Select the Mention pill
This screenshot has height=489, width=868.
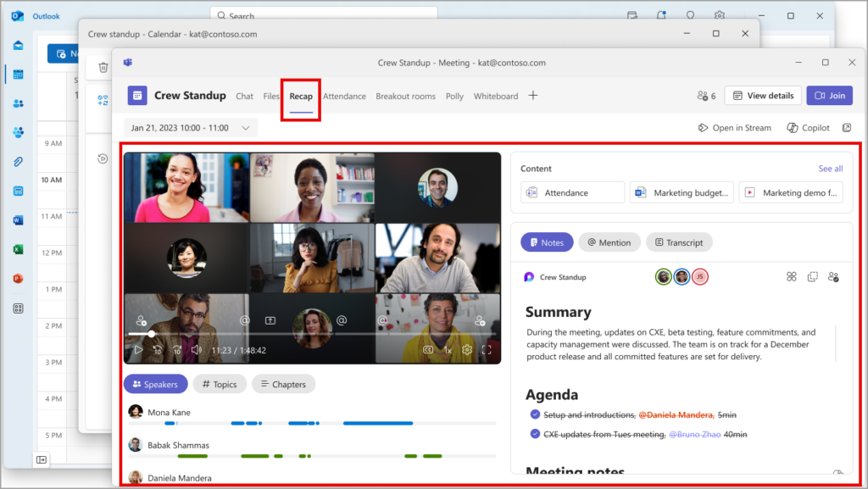tap(609, 242)
